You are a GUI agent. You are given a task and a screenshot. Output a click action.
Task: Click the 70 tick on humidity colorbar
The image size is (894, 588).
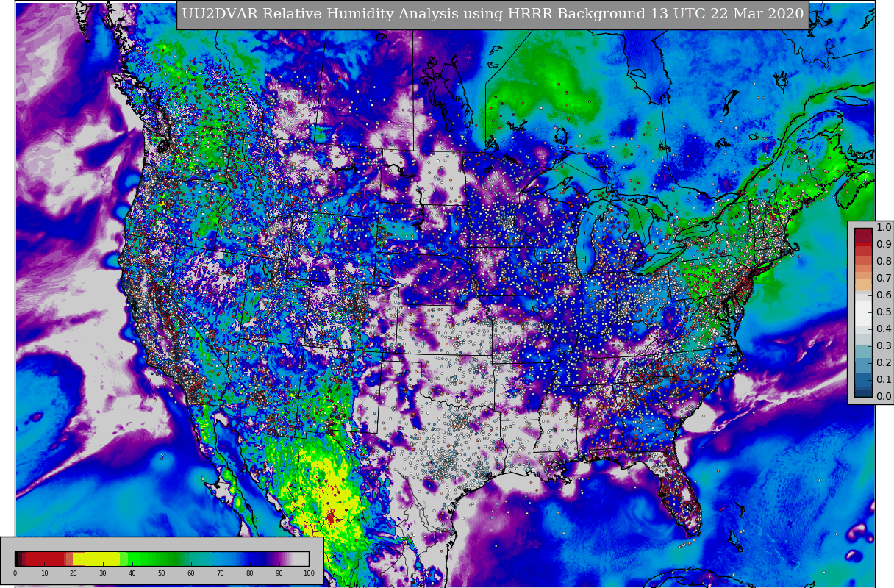pos(221,573)
